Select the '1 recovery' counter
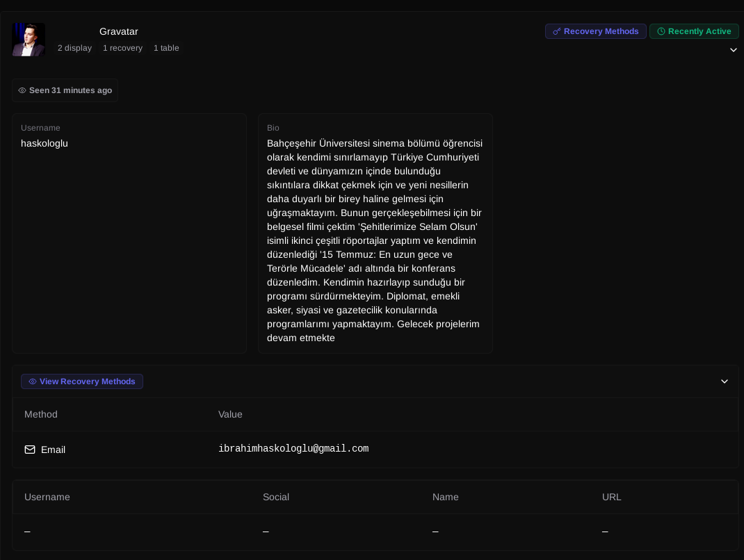 pyautogui.click(x=122, y=48)
